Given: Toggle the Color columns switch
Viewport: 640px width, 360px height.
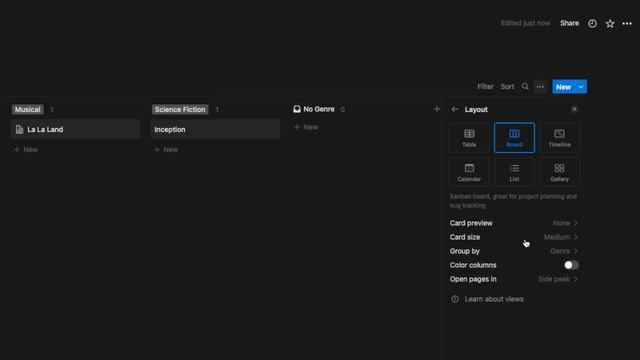Looking at the screenshot, I should 571,265.
